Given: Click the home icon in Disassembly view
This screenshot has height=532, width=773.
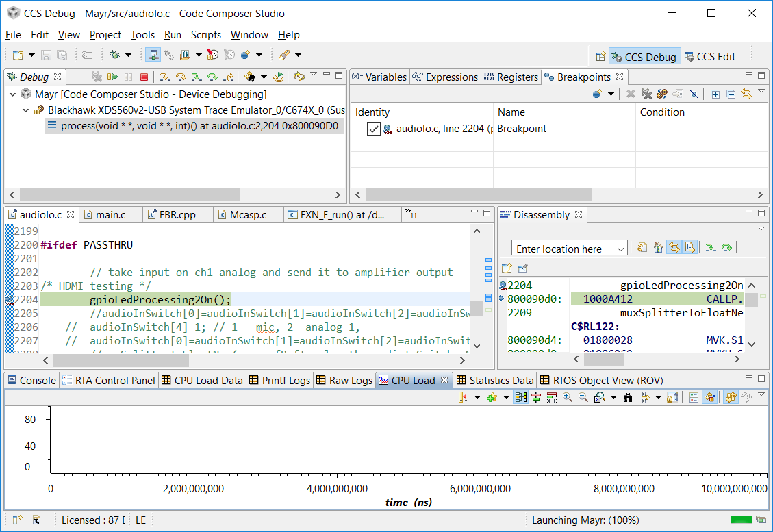Looking at the screenshot, I should point(657,248).
